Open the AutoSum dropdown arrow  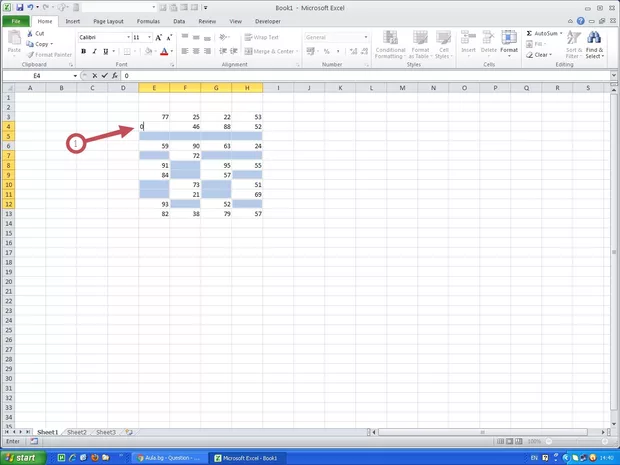tap(561, 34)
